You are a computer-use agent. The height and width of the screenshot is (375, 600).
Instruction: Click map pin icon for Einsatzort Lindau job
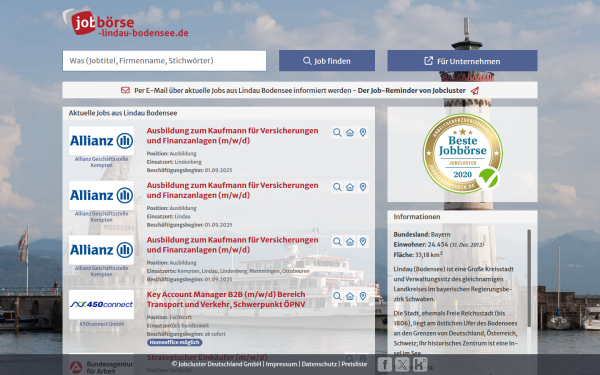363,187
